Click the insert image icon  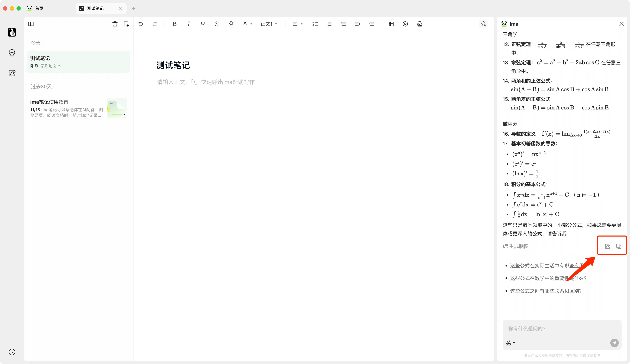pos(419,24)
